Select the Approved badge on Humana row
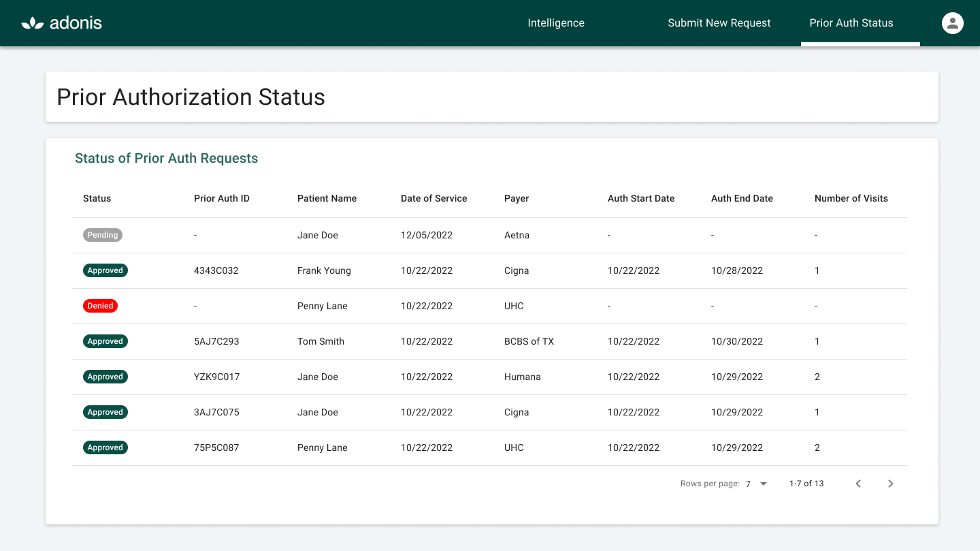This screenshot has height=551, width=980. point(105,377)
